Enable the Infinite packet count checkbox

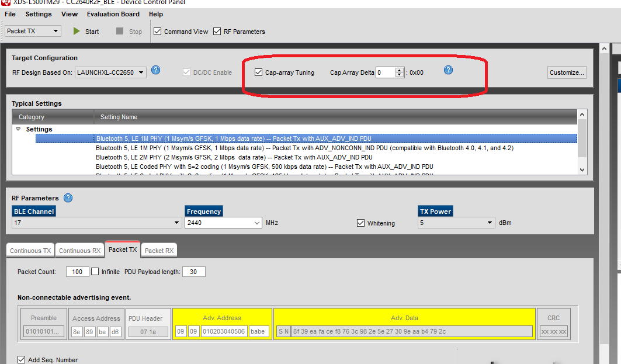(x=95, y=272)
